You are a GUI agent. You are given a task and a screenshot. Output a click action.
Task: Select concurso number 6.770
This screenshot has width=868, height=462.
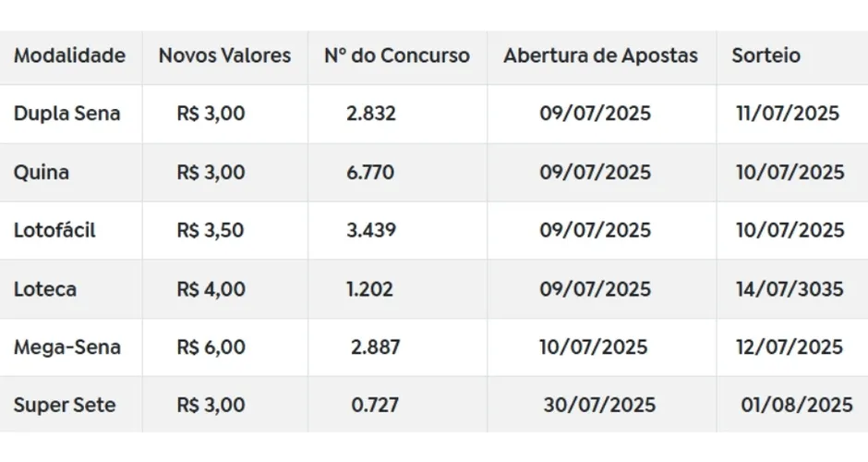click(371, 172)
